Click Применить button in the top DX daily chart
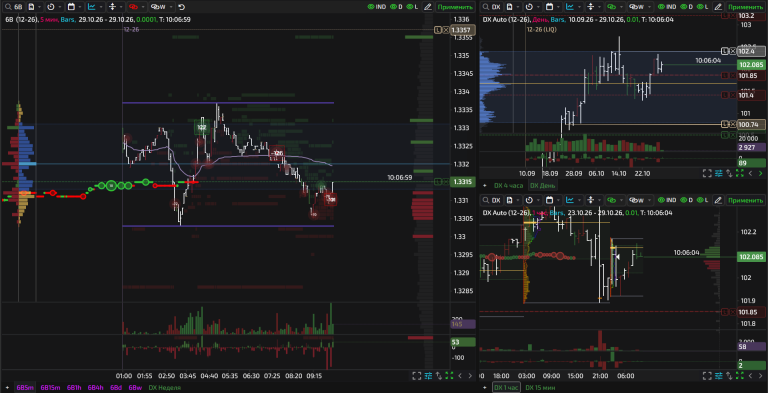The width and height of the screenshot is (768, 393). [746, 7]
